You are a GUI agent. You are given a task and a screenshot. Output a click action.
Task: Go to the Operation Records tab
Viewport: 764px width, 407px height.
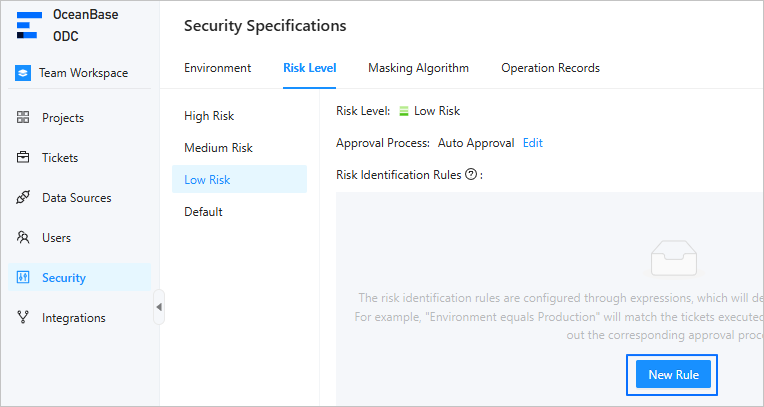coord(550,68)
